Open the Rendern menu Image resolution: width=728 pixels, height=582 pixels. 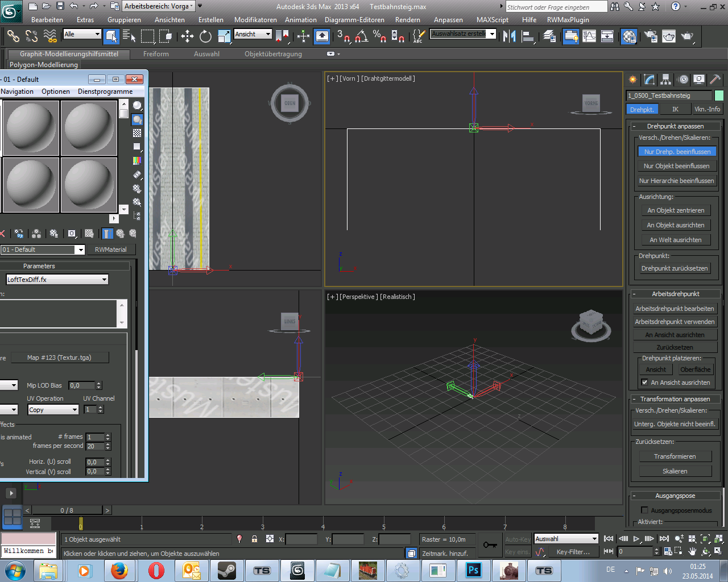click(x=407, y=19)
